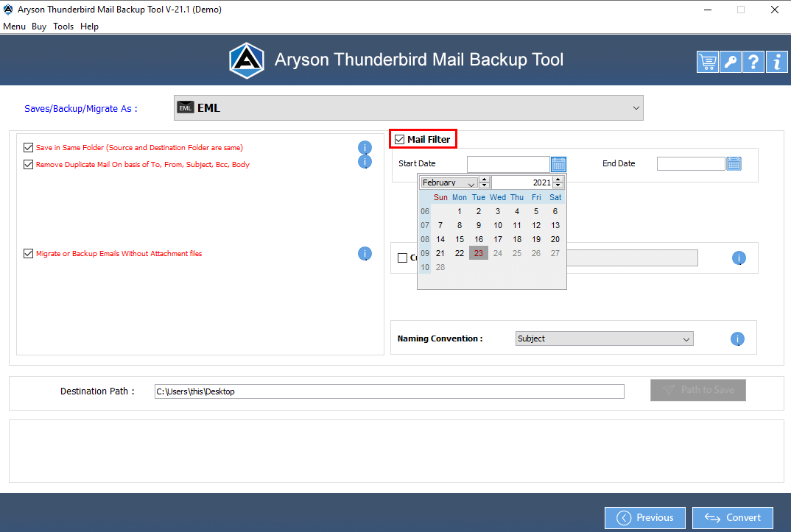791x532 pixels.
Task: Open the Subject naming convention dropdown
Action: (605, 338)
